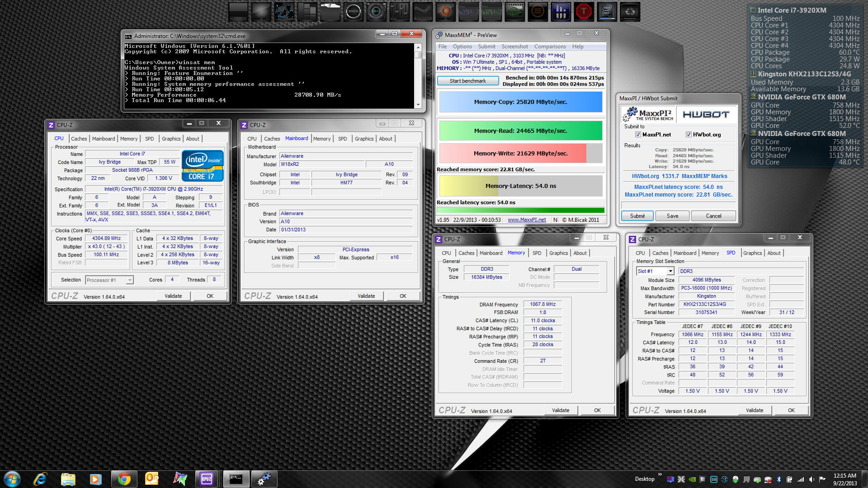
Task: Click the NVIDIA icon in the top dock
Action: tap(515, 12)
